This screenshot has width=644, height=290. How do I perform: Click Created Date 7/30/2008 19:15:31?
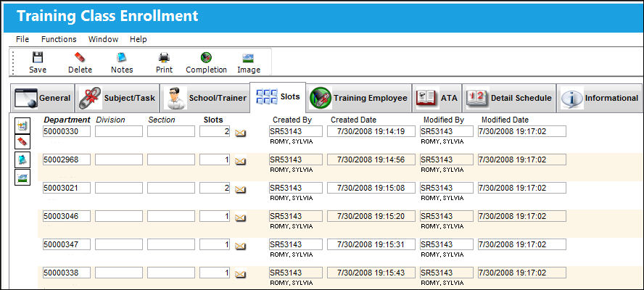(x=371, y=244)
